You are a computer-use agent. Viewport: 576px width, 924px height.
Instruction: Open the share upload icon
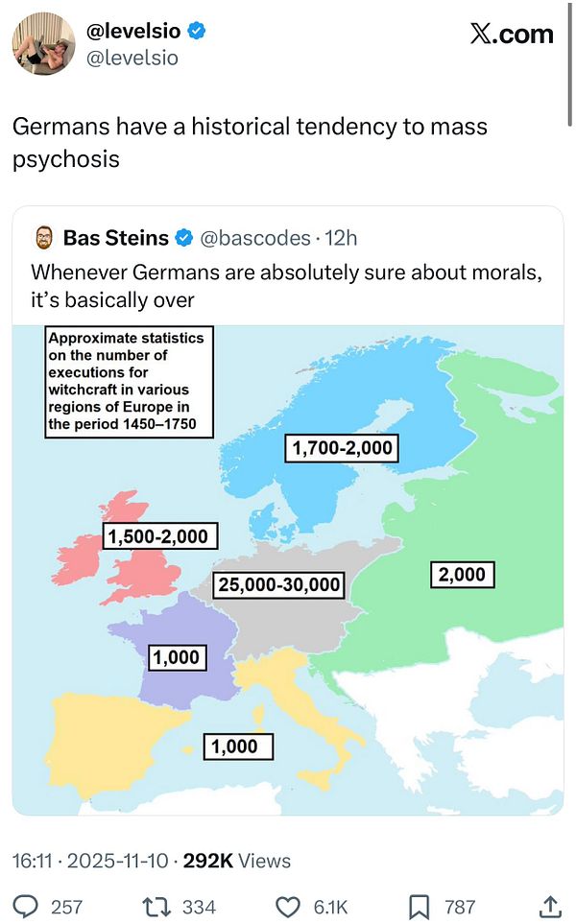(551, 905)
